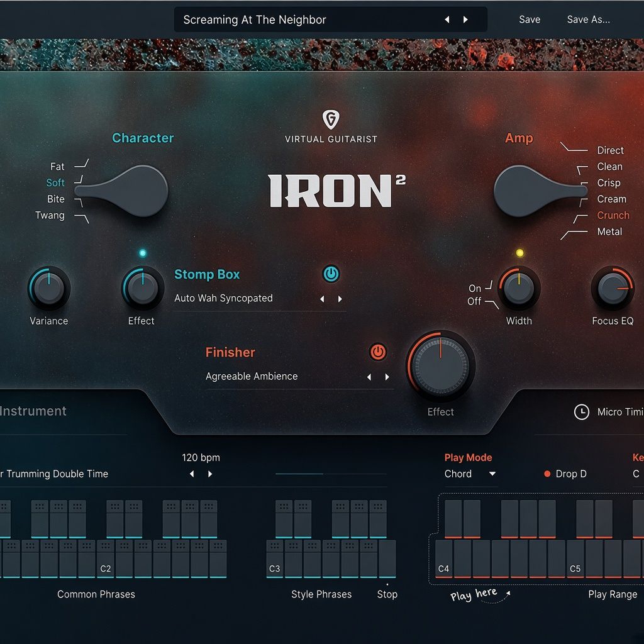Select Crunch amp option

pos(613,215)
